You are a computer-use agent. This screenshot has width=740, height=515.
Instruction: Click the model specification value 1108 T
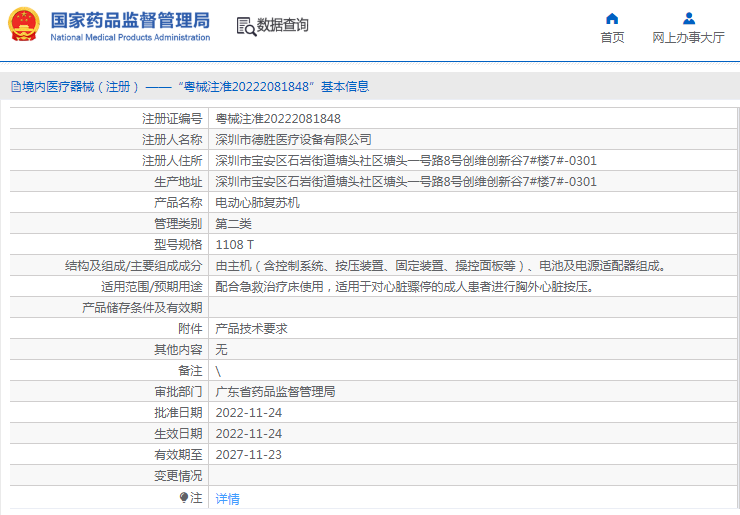[x=235, y=244]
